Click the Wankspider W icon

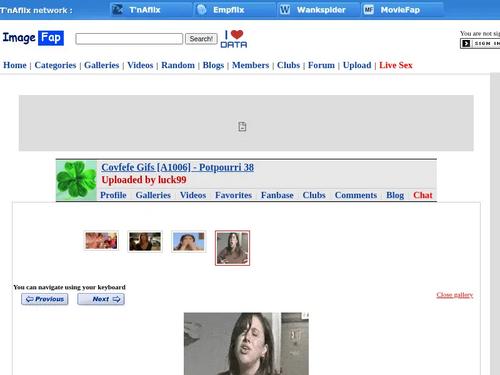285,10
